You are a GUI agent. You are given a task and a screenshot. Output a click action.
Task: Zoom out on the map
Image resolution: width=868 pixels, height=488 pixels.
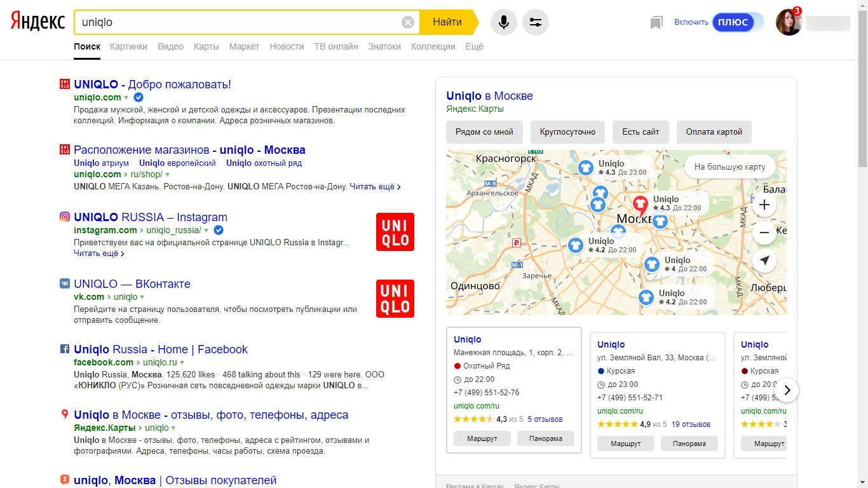pyautogui.click(x=764, y=233)
